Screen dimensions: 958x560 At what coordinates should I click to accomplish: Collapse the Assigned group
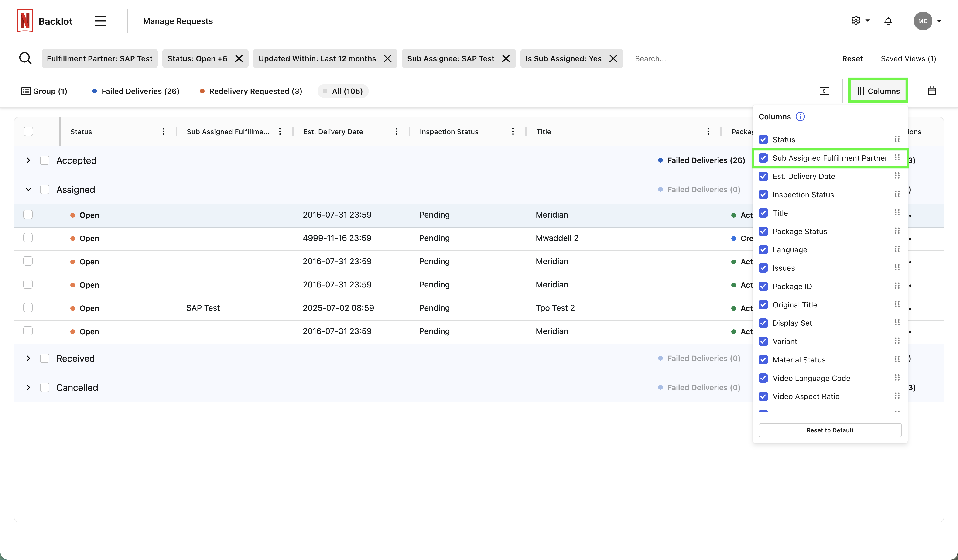click(x=28, y=189)
